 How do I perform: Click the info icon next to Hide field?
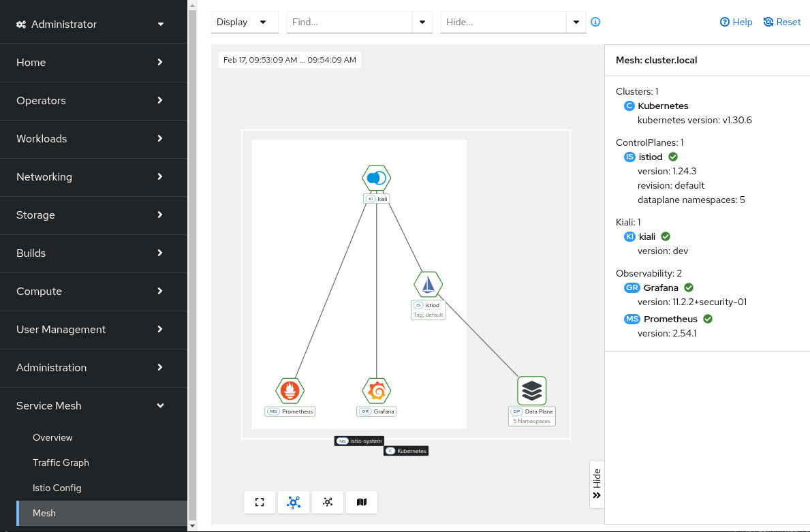point(595,22)
